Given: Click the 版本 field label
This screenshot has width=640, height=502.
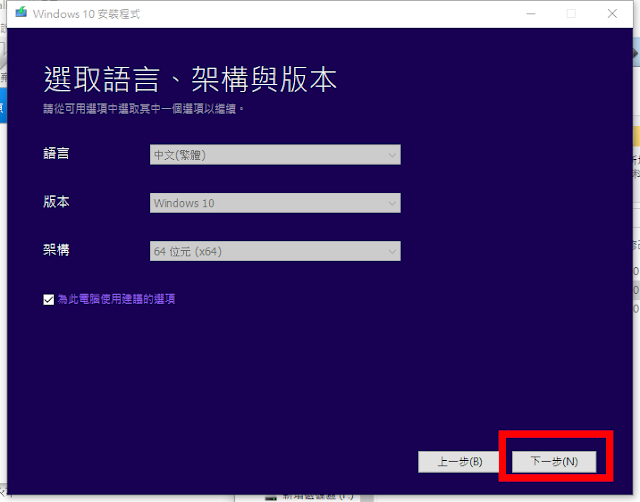Looking at the screenshot, I should click(x=56, y=202).
